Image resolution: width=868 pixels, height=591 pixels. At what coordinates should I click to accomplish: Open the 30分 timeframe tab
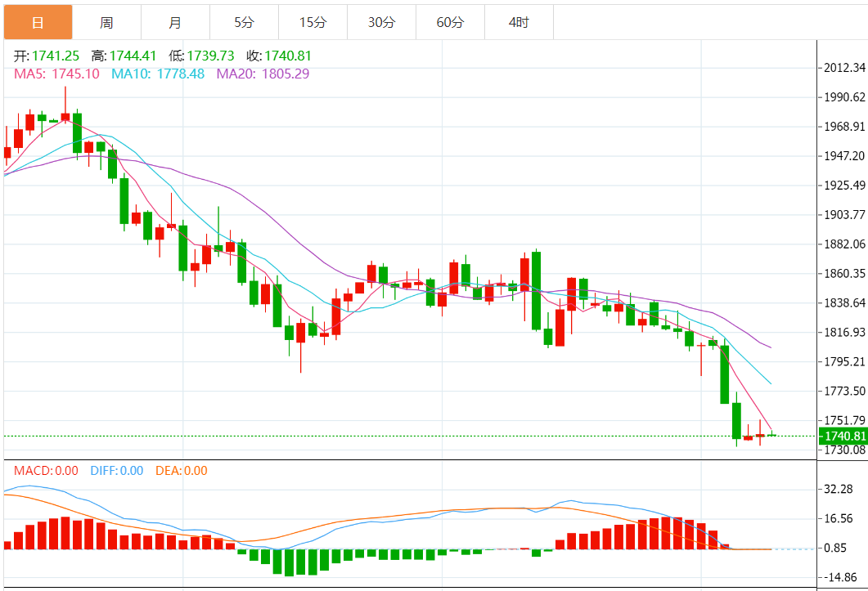[381, 22]
